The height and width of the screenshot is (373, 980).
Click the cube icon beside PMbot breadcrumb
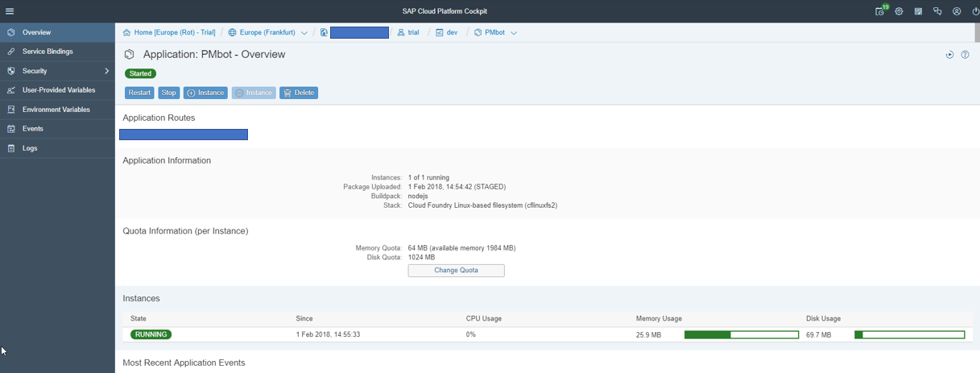tap(478, 33)
